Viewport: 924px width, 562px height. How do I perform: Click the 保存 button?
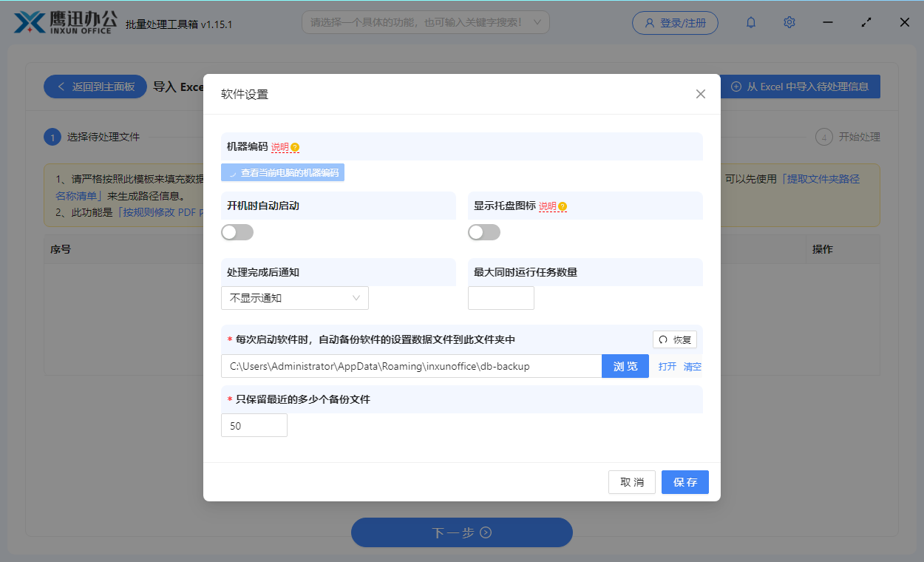pos(685,482)
